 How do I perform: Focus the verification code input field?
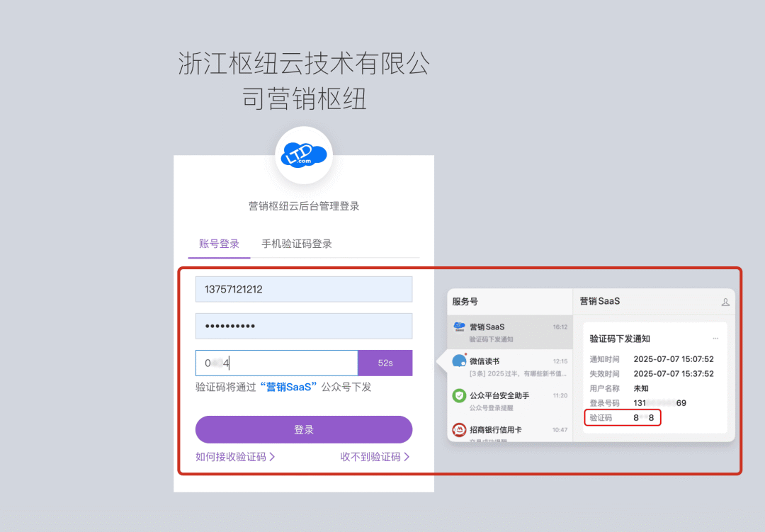277,363
